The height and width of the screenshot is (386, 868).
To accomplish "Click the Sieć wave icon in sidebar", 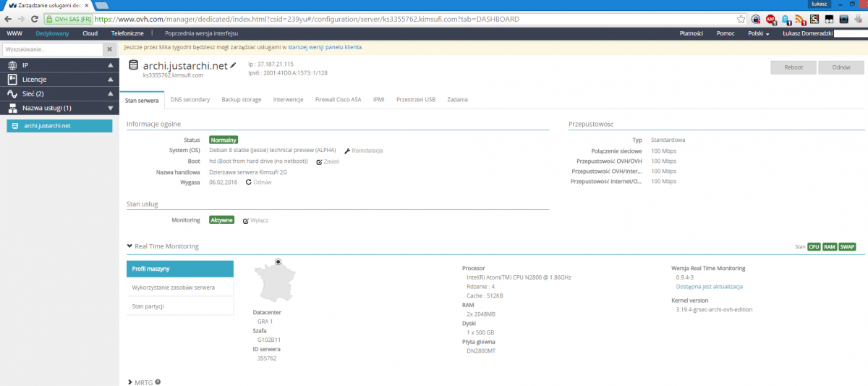I will pyautogui.click(x=12, y=93).
